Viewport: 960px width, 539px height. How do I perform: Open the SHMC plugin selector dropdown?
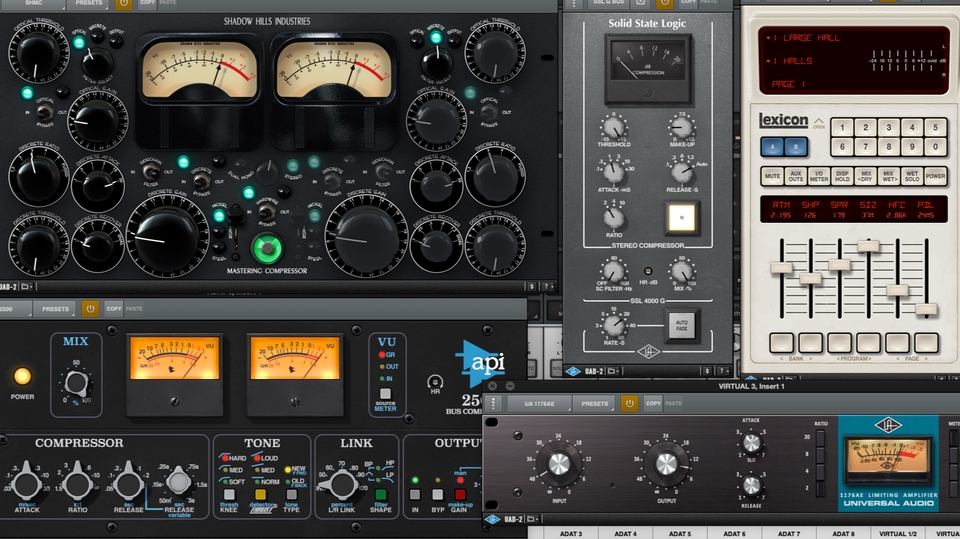pyautogui.click(x=33, y=4)
